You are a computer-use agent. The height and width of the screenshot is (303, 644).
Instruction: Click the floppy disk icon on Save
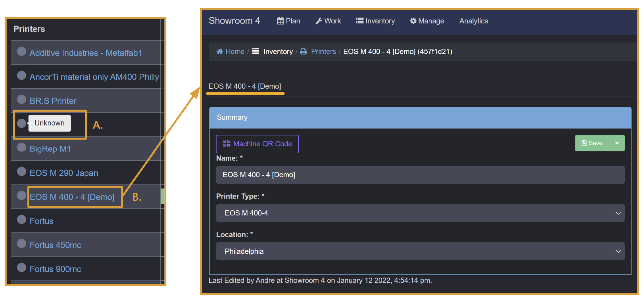(584, 143)
